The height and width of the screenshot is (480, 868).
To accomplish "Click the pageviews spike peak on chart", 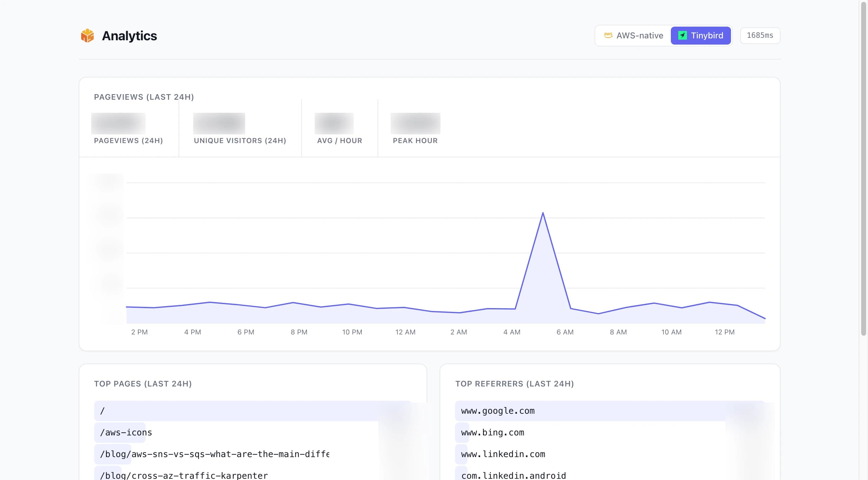I will pyautogui.click(x=543, y=213).
